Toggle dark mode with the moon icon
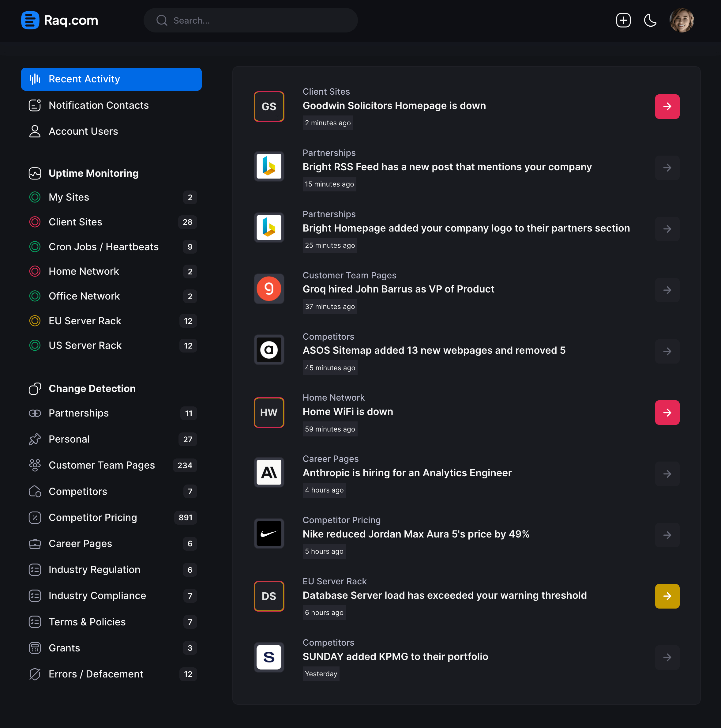721x728 pixels. point(650,20)
